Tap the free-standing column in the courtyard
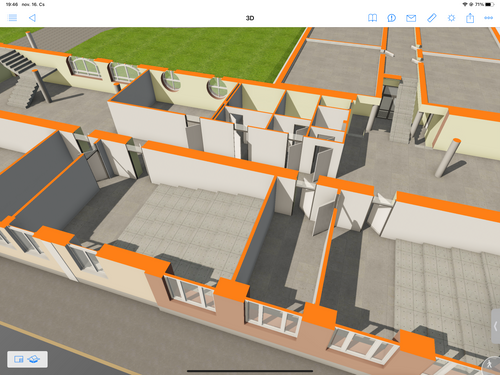Screen dimensions: 500x375 pyautogui.click(x=448, y=158)
